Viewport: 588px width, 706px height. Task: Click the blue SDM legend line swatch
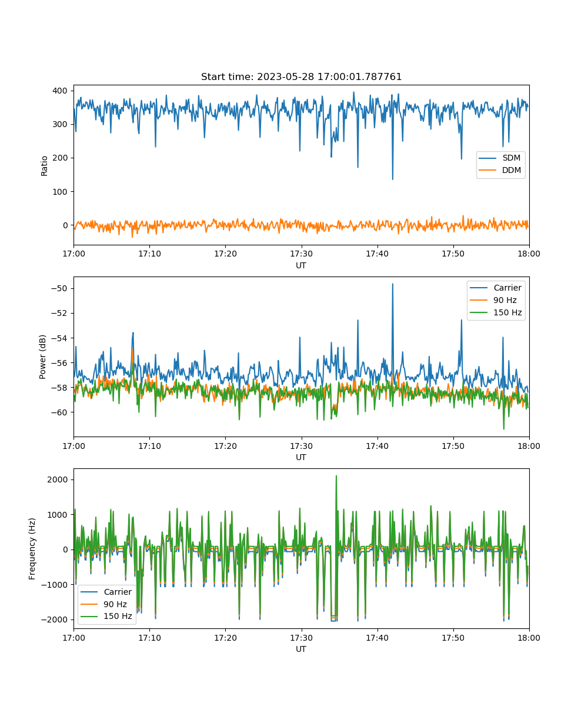(x=489, y=158)
